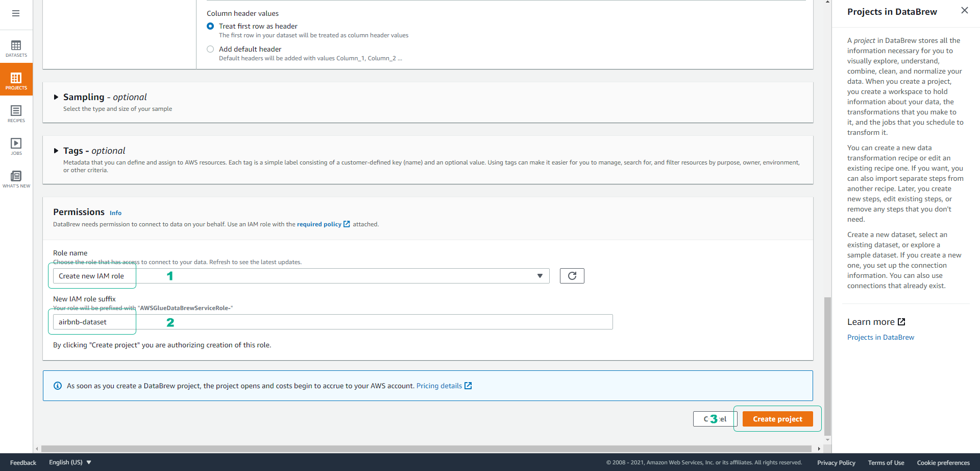Open Permissions Info link
This screenshot has width=980, height=471.
(x=115, y=213)
